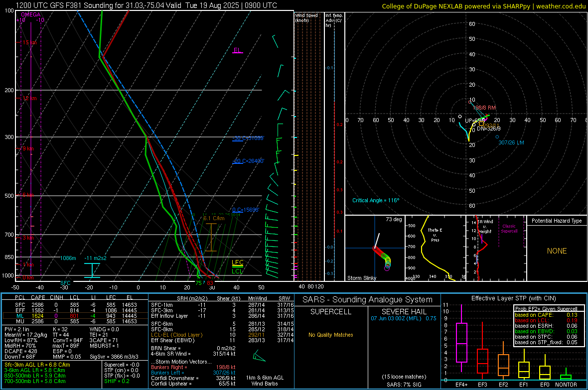Click the NONE hazard type text
588x390 pixels.
[557, 251]
